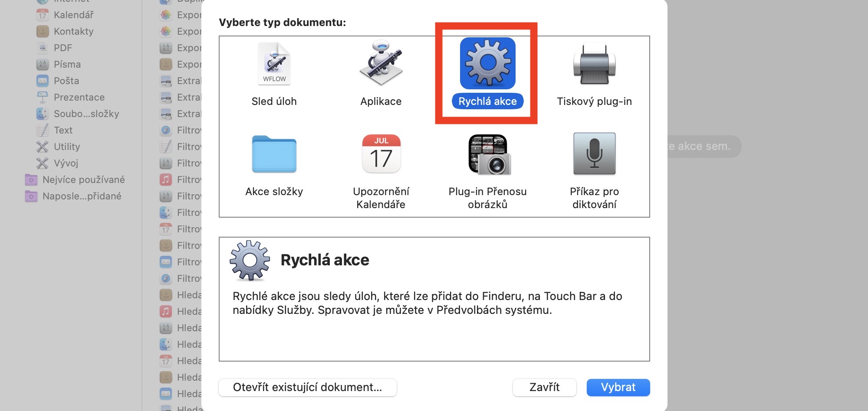
Task: Open the PDF library category
Action: (x=63, y=48)
